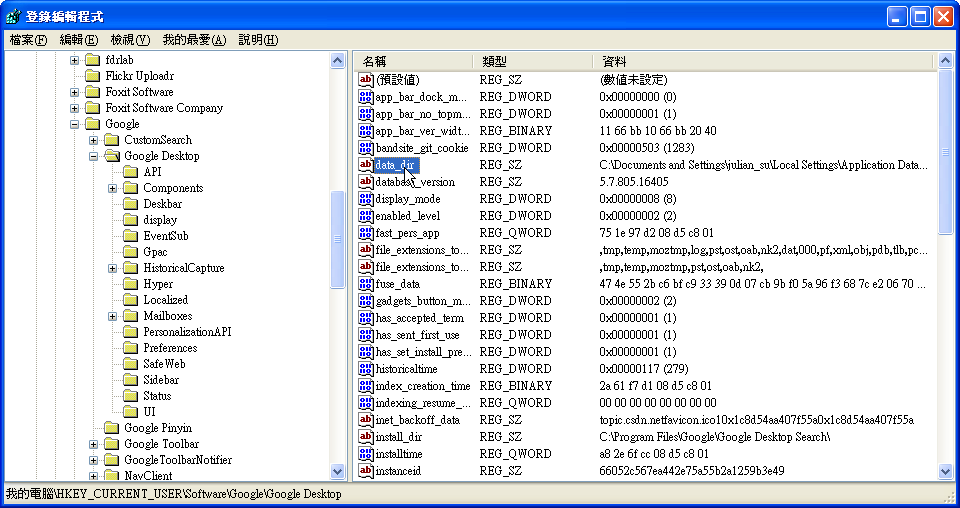Screen dimensions: 960x508
Task: Click the string icon of install_dir
Action: coord(366,437)
